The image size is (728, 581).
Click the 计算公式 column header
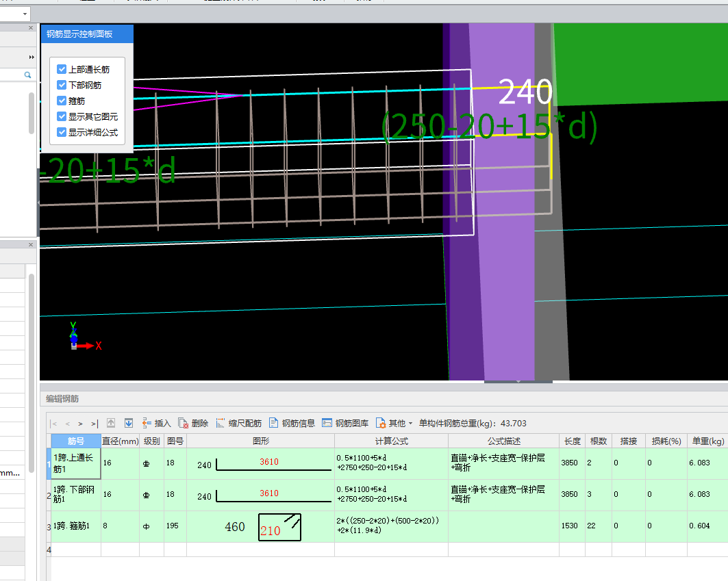391,441
